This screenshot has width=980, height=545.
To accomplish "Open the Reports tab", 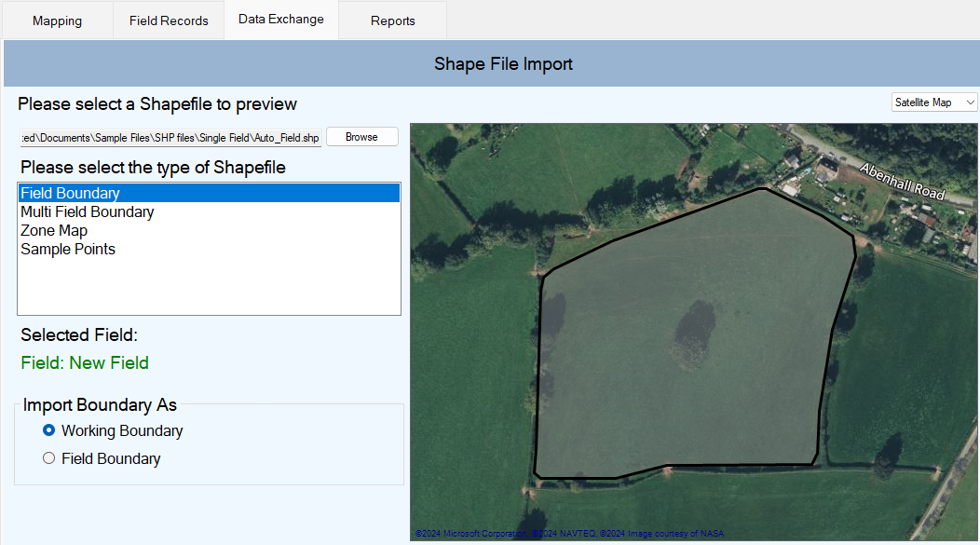I will (x=392, y=20).
